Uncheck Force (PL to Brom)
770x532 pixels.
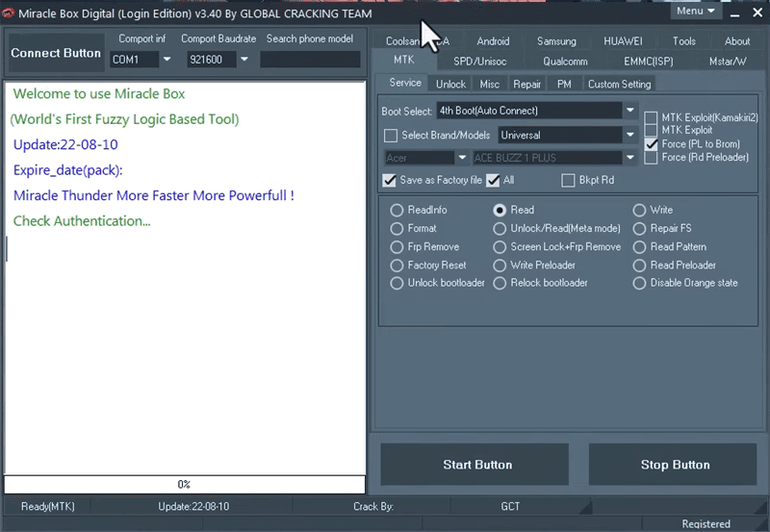pyautogui.click(x=652, y=144)
